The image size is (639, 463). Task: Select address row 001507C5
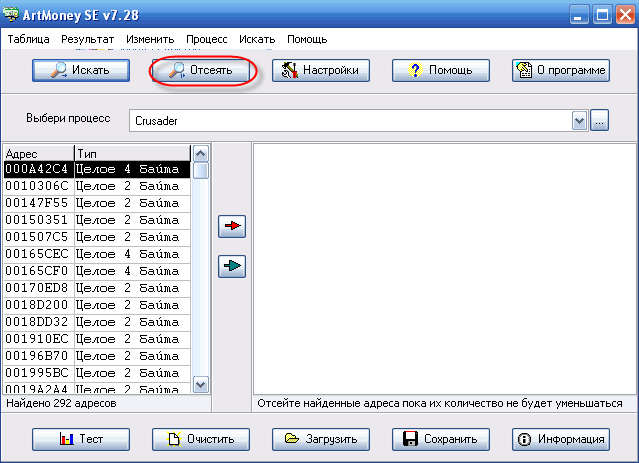click(97, 237)
